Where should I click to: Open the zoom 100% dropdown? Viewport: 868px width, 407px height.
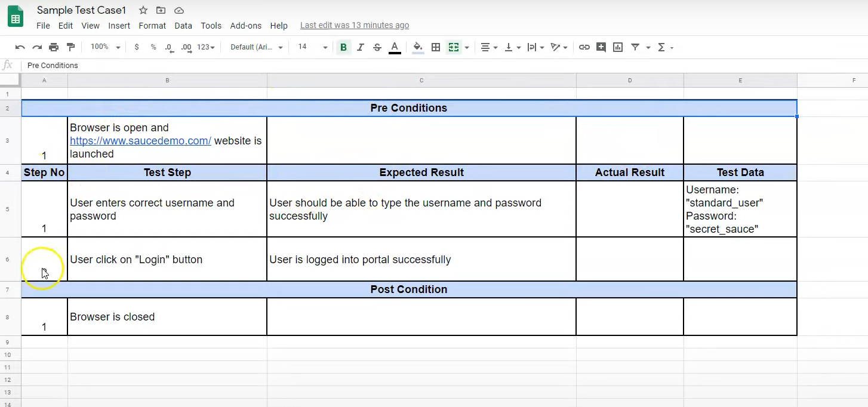105,47
